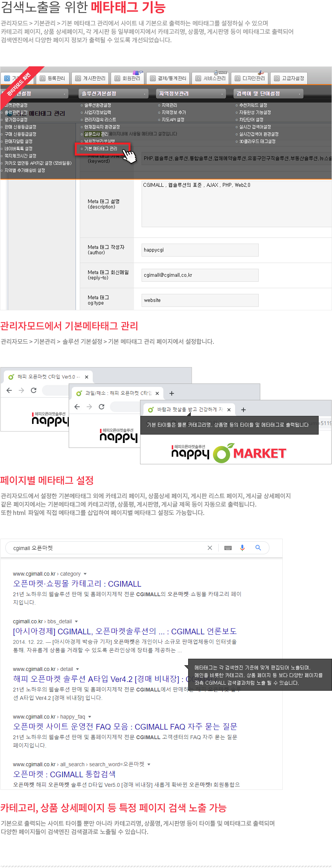Open 지역정보 추가 link
332x868 pixels.
point(174,112)
